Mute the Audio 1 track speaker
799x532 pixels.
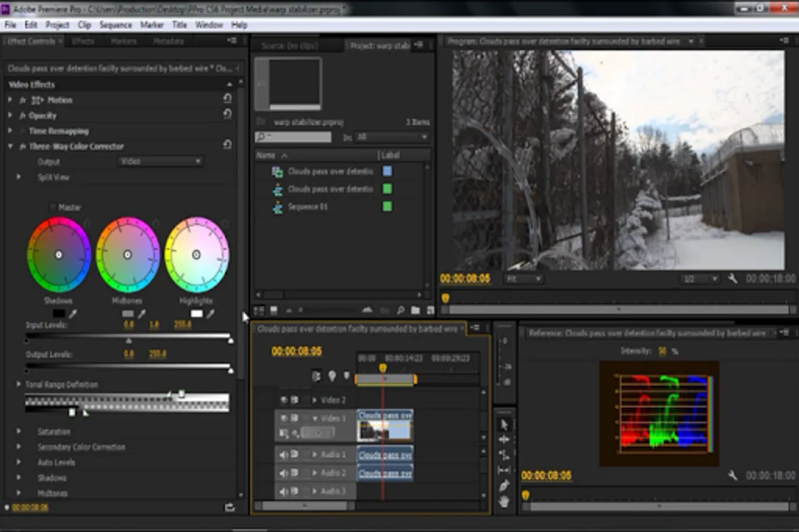click(x=283, y=455)
